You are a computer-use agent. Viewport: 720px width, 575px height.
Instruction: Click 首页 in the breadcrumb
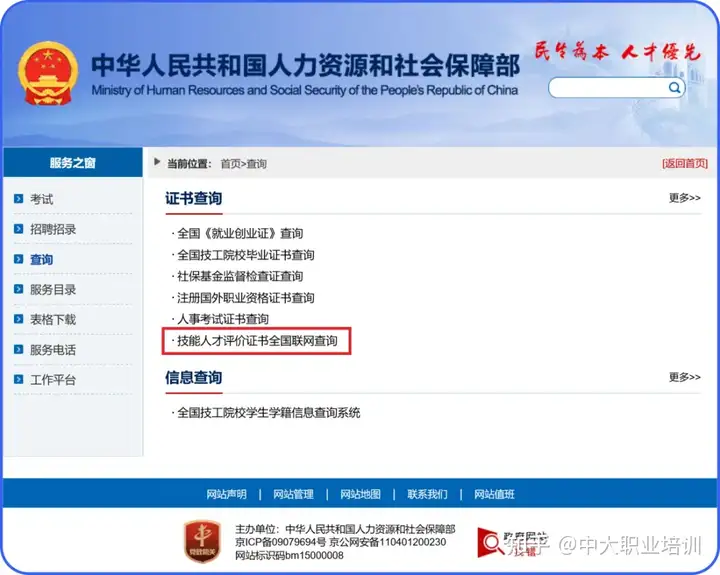[x=231, y=164]
